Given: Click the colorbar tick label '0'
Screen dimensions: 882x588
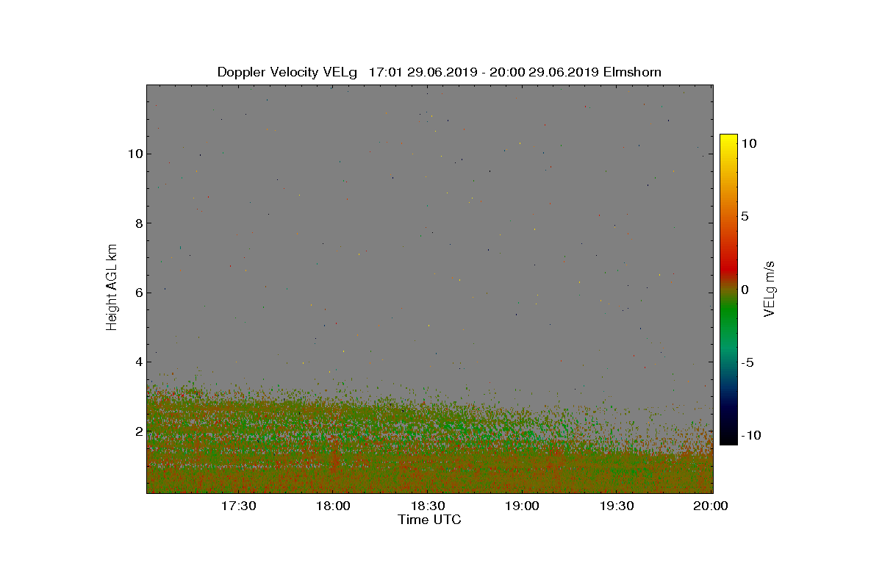Looking at the screenshot, I should coord(745,290).
